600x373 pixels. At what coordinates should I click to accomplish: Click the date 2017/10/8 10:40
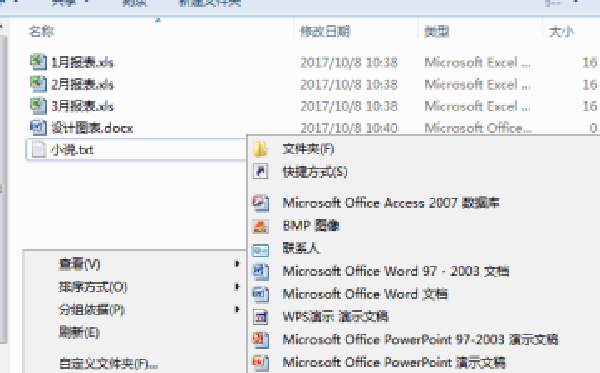tap(349, 128)
